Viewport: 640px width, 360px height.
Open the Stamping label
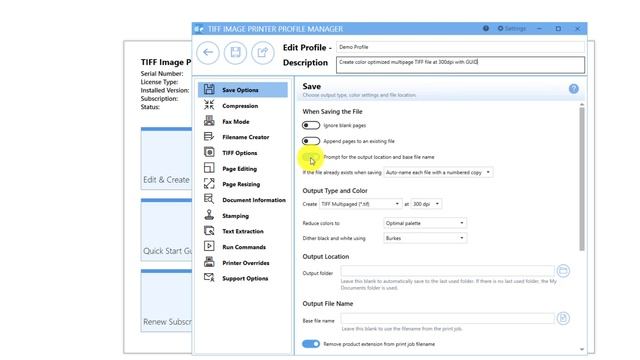[236, 216]
